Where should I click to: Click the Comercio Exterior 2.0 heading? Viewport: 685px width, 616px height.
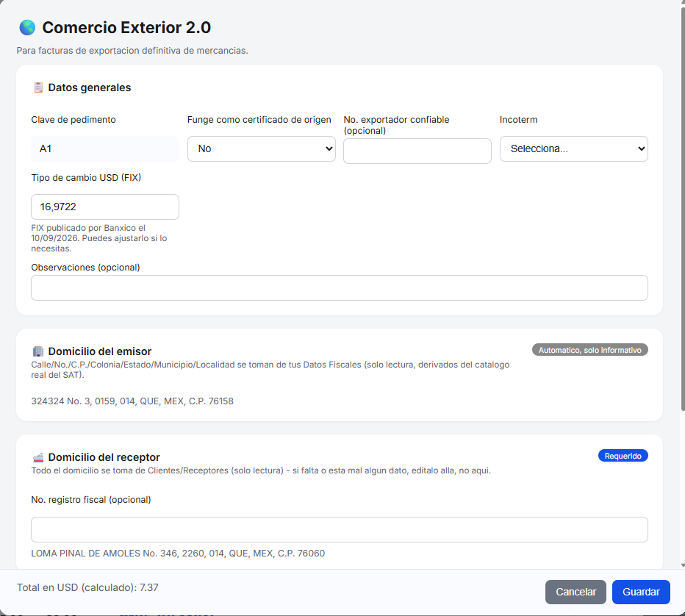click(x=126, y=27)
